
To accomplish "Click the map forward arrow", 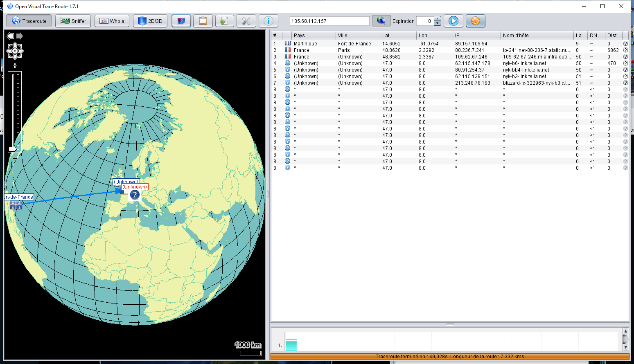I will pyautogui.click(x=19, y=36).
